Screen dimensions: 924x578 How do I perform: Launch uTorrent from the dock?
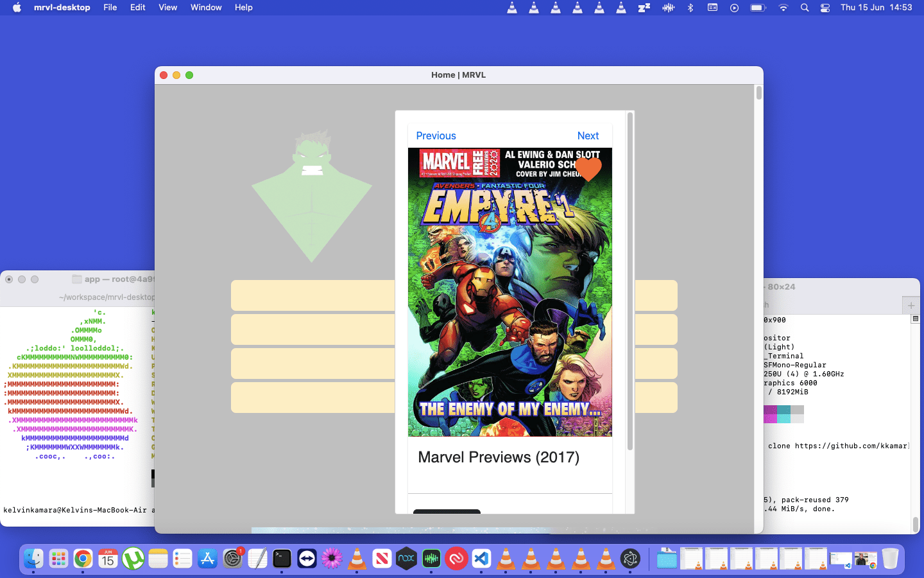[133, 559]
